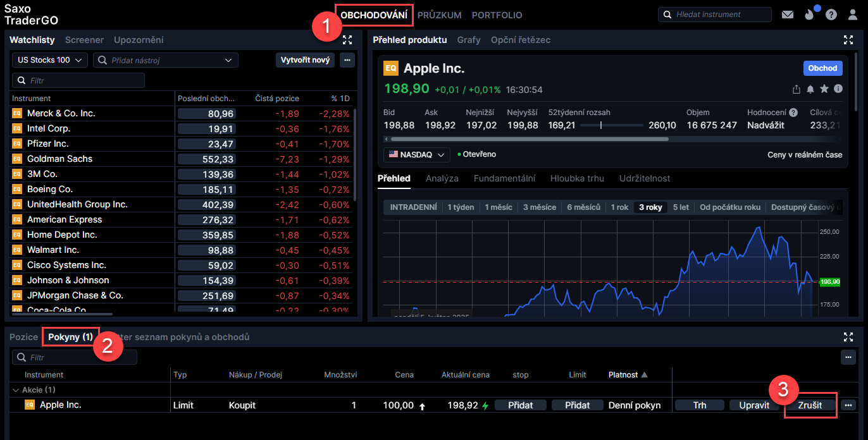Screen dimensions: 868x440
Task: Select the INTRADENNÍ chart range
Action: coord(413,207)
